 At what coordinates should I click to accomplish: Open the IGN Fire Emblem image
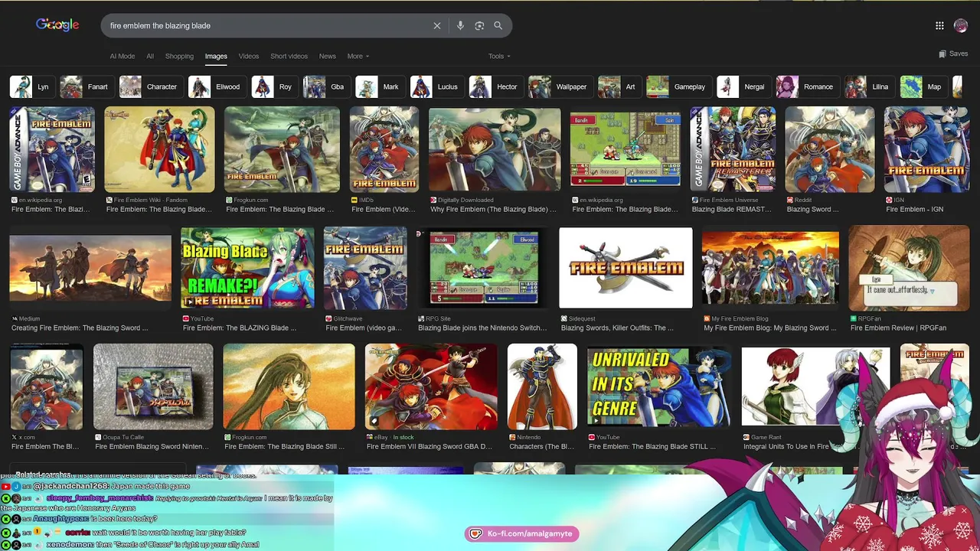[926, 149]
